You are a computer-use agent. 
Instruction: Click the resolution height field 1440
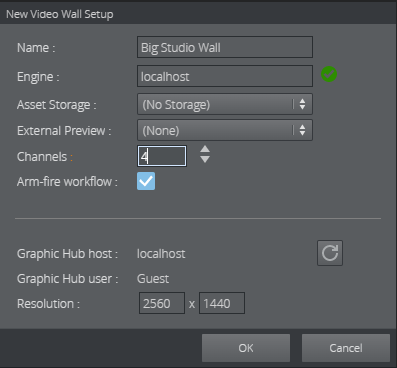point(222,303)
